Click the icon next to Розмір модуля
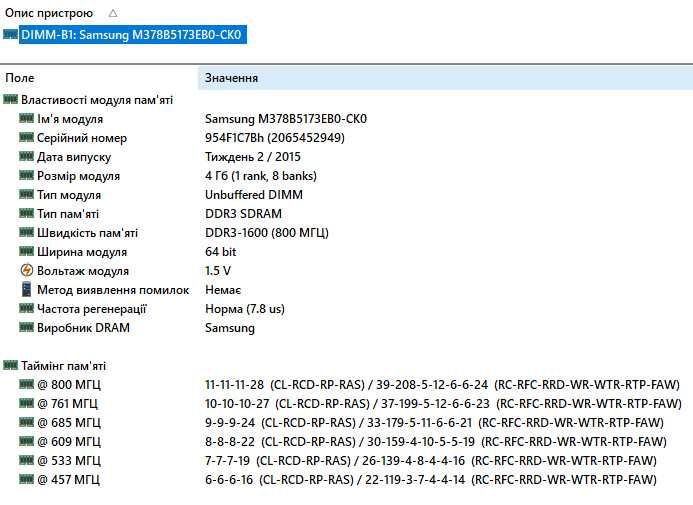This screenshot has width=693, height=505. (27, 175)
